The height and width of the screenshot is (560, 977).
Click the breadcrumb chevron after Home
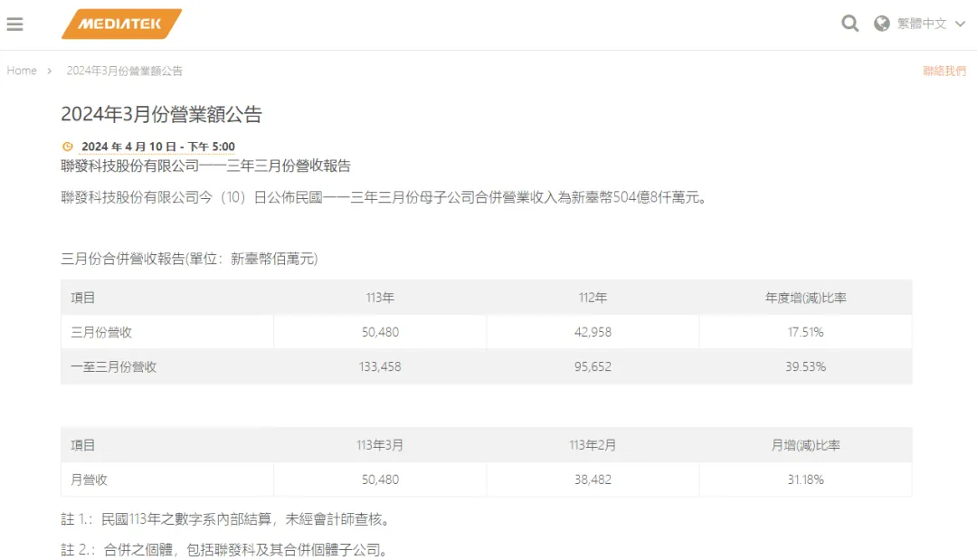pyautogui.click(x=49, y=71)
